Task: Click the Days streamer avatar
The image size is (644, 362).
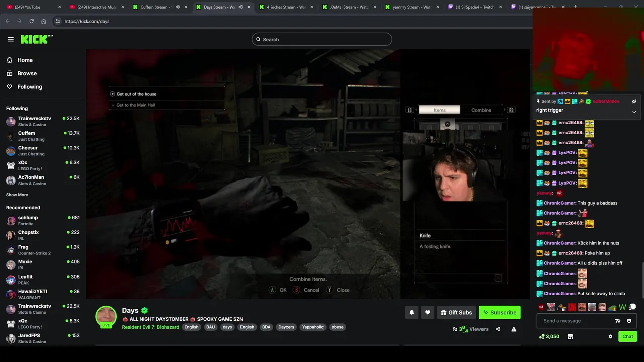Action: (x=106, y=317)
